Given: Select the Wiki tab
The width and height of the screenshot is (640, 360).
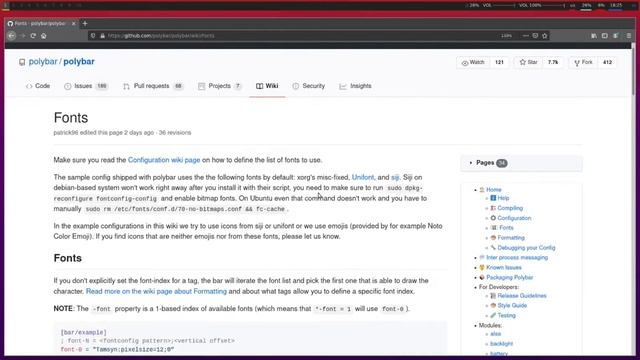Looking at the screenshot, I should coord(267,86).
